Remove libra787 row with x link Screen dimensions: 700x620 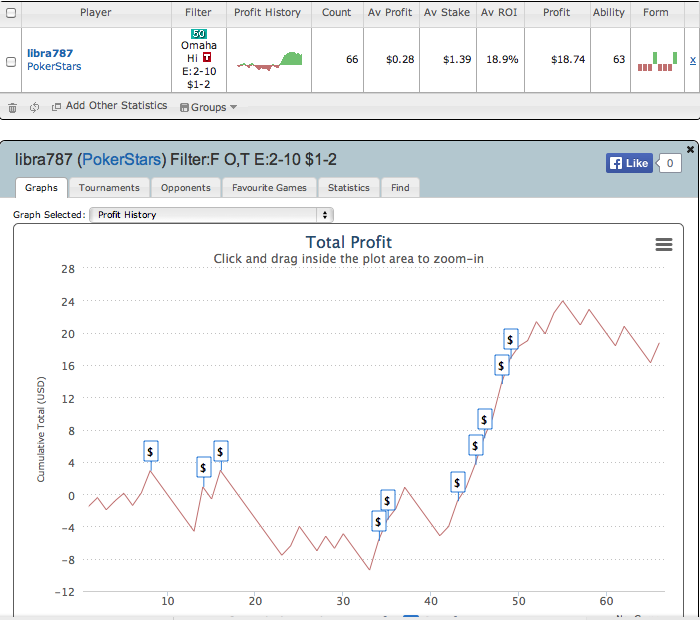[x=692, y=60]
